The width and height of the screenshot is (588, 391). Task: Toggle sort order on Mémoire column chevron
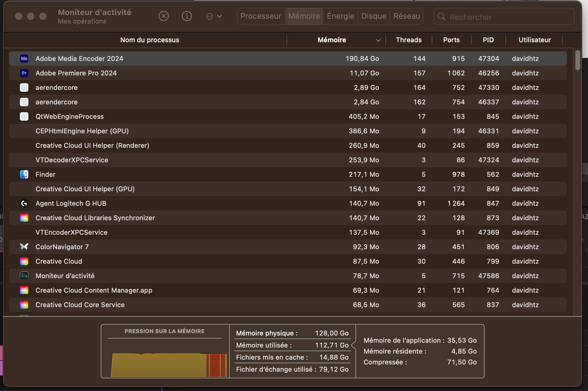click(x=378, y=40)
